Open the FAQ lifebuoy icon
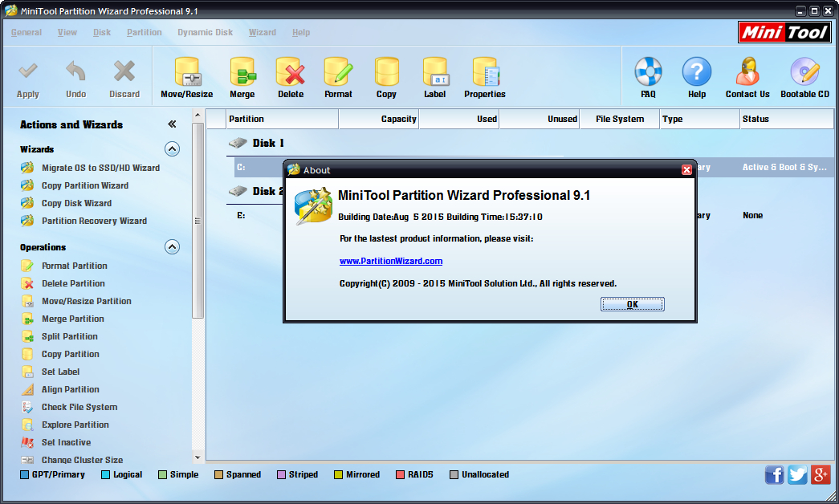 point(648,73)
